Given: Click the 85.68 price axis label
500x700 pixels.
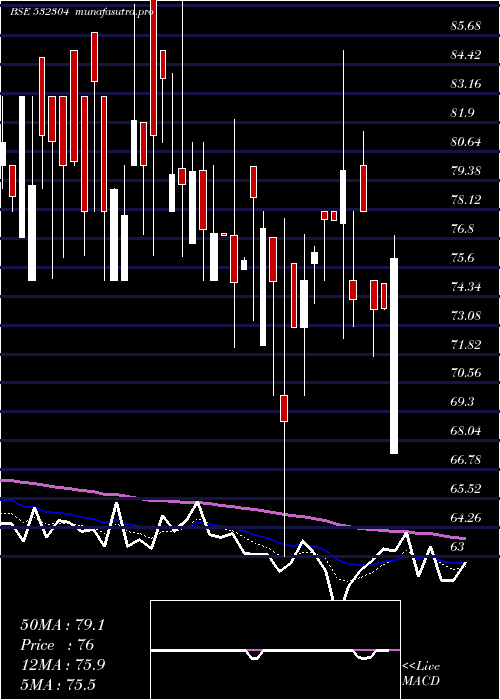Looking at the screenshot, I should click(466, 25).
